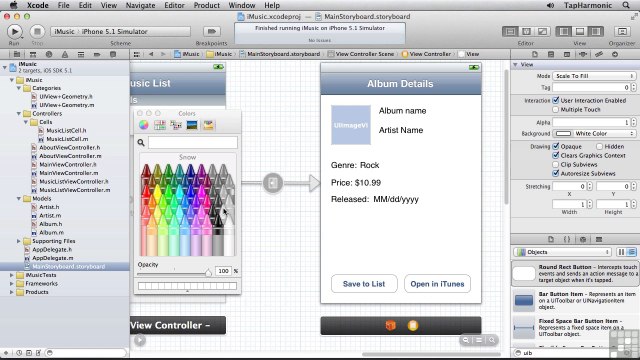Open the Object library cube tab

pos(583,240)
